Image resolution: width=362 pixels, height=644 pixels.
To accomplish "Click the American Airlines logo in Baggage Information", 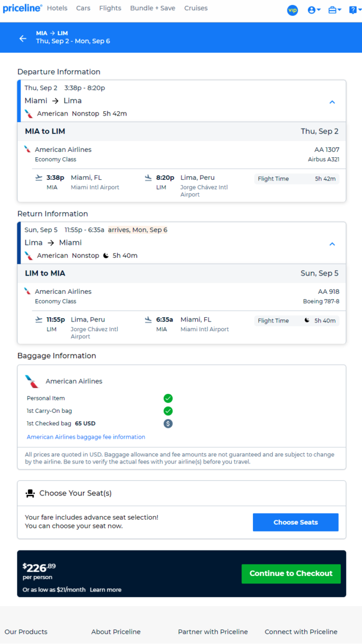I will click(32, 381).
